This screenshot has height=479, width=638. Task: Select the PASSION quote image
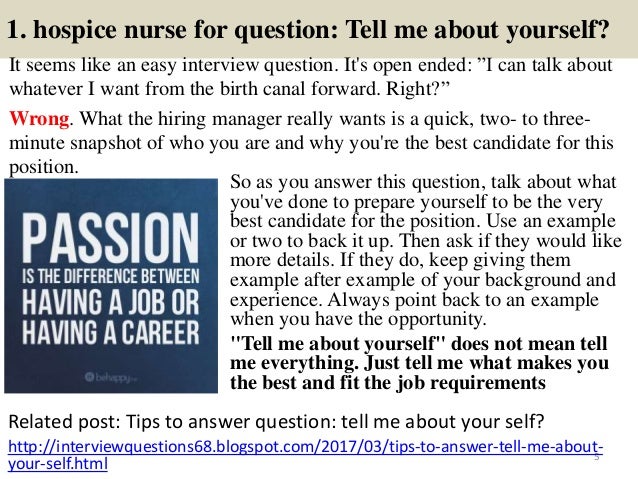(111, 286)
